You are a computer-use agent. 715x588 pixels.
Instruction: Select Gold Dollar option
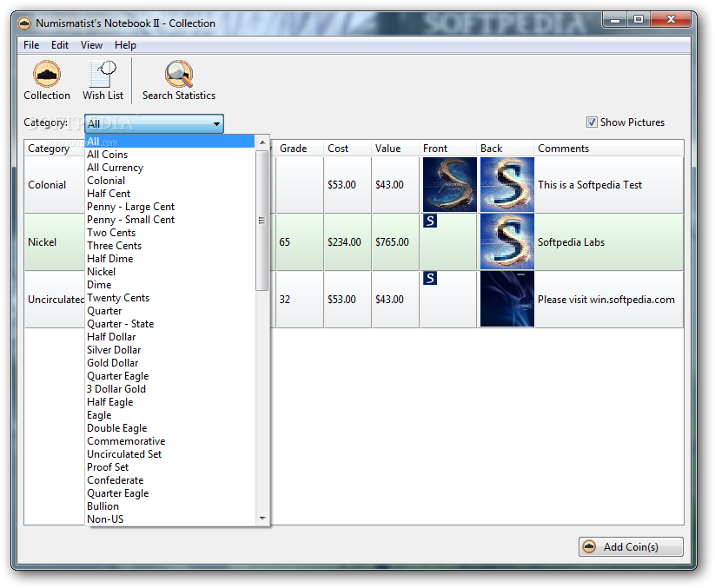(169, 363)
